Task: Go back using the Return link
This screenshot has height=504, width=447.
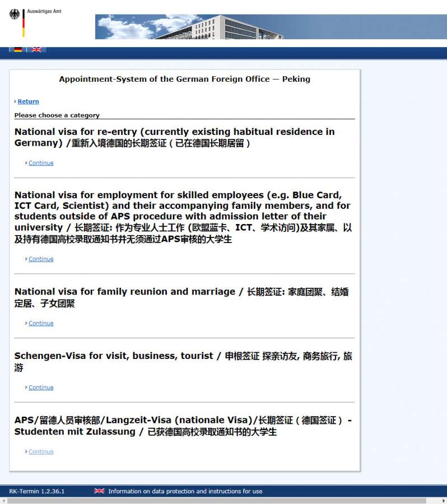Action: click(x=28, y=101)
